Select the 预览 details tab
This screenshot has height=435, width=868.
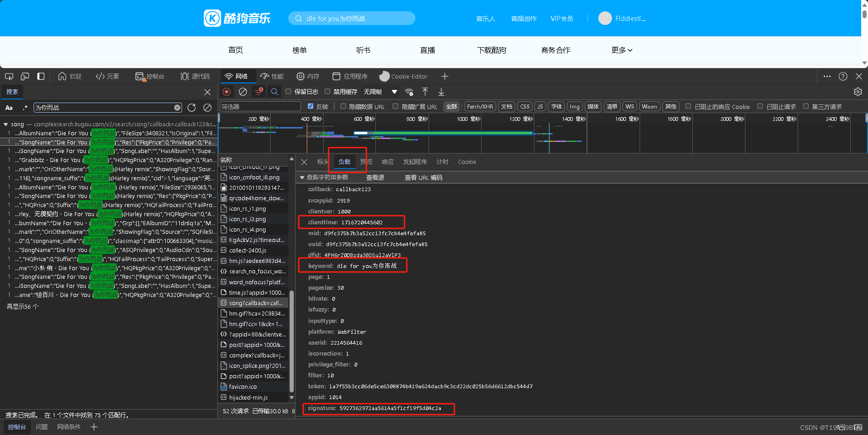tap(366, 162)
